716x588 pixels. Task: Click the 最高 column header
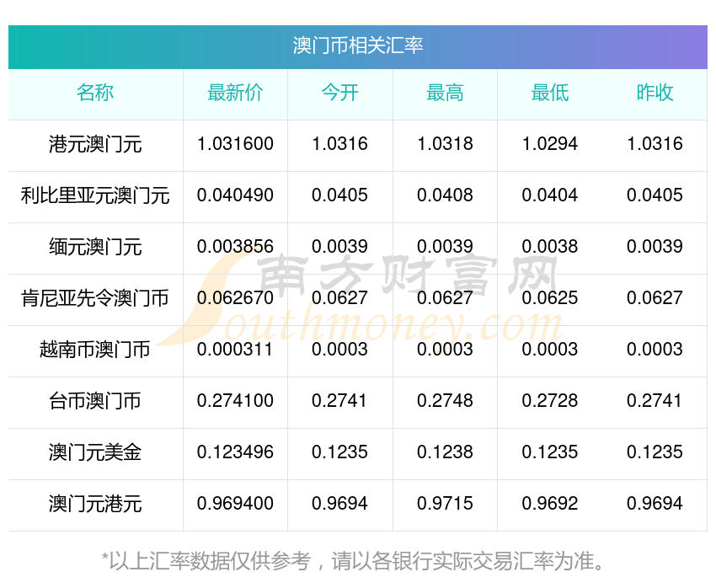point(445,93)
